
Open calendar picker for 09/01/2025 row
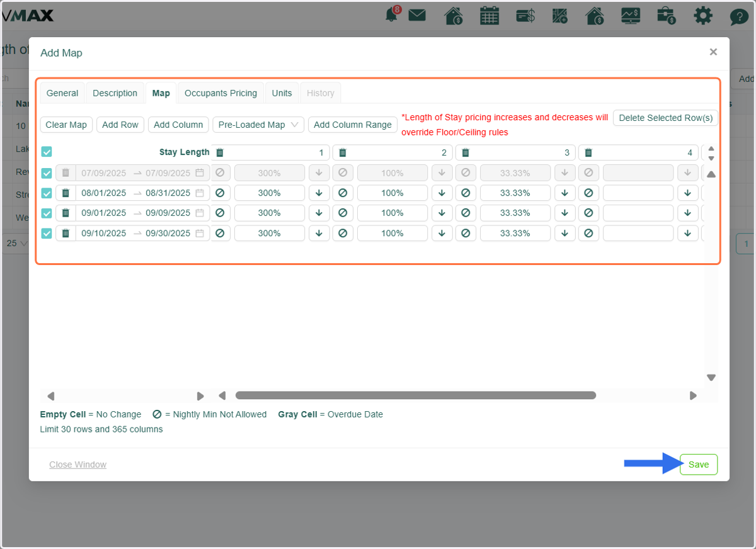[x=200, y=213]
